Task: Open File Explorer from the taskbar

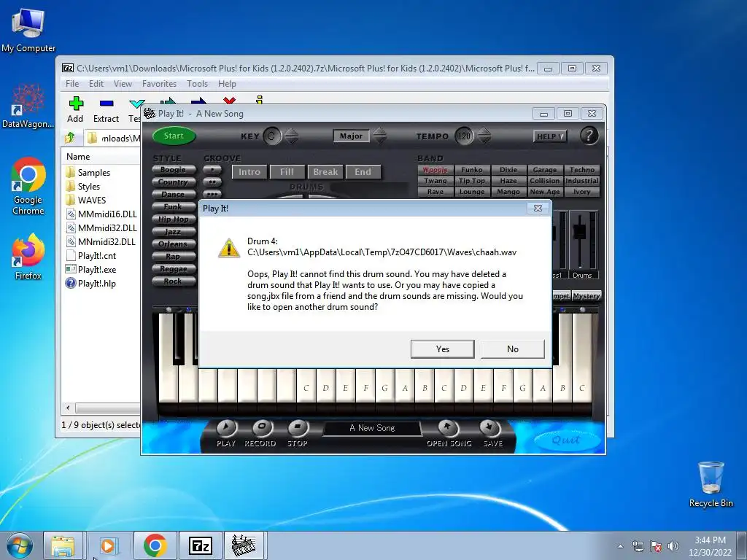Action: click(63, 545)
